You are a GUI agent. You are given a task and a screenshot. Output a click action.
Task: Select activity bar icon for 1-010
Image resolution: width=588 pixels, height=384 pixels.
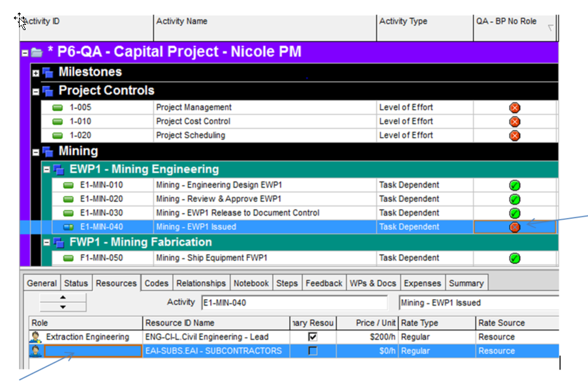(x=57, y=122)
